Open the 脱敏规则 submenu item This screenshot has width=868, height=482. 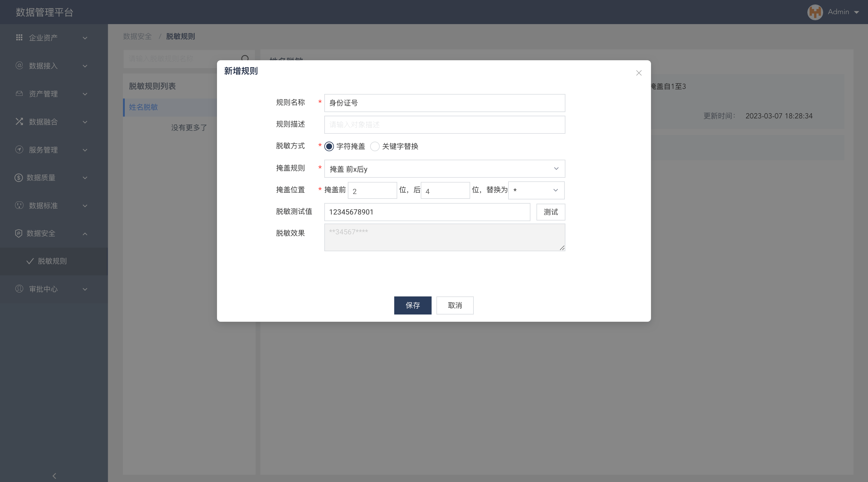[x=52, y=261]
